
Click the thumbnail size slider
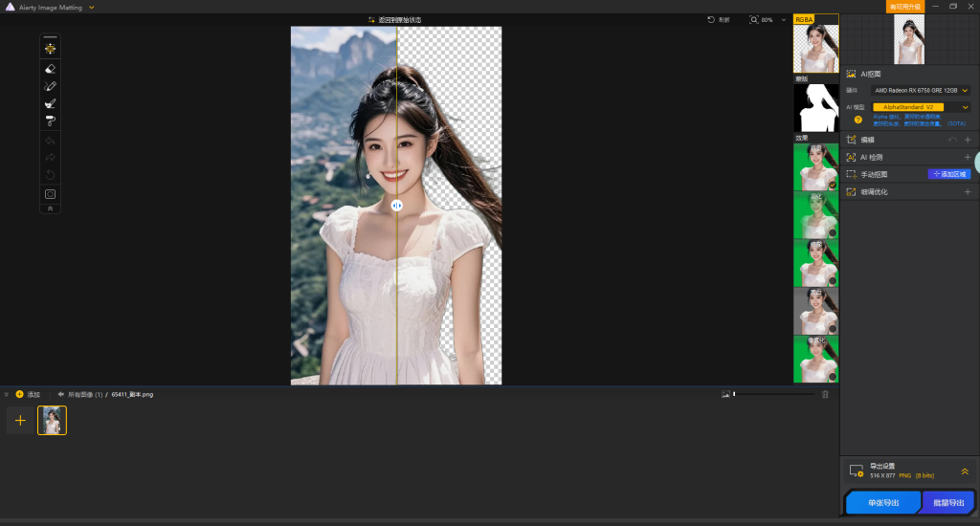click(x=773, y=394)
